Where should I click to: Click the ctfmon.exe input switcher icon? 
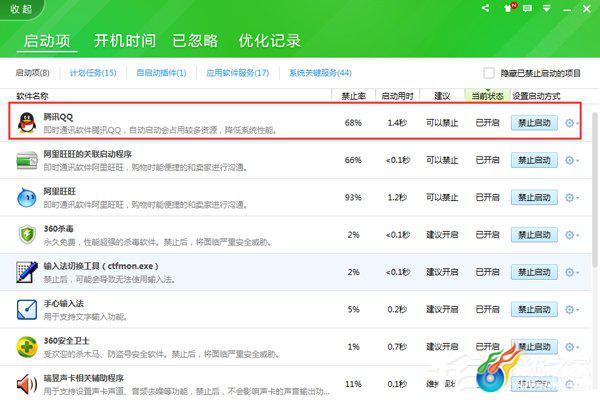pyautogui.click(x=27, y=272)
